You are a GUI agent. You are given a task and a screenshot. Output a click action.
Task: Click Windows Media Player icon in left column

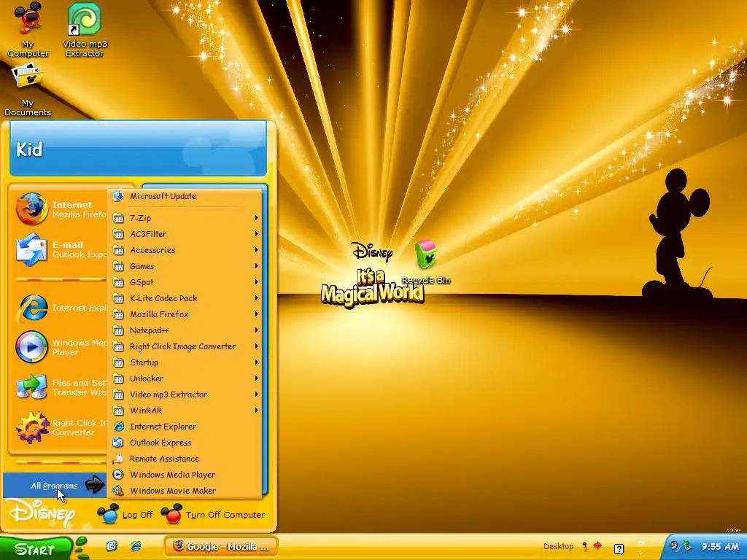click(32, 347)
